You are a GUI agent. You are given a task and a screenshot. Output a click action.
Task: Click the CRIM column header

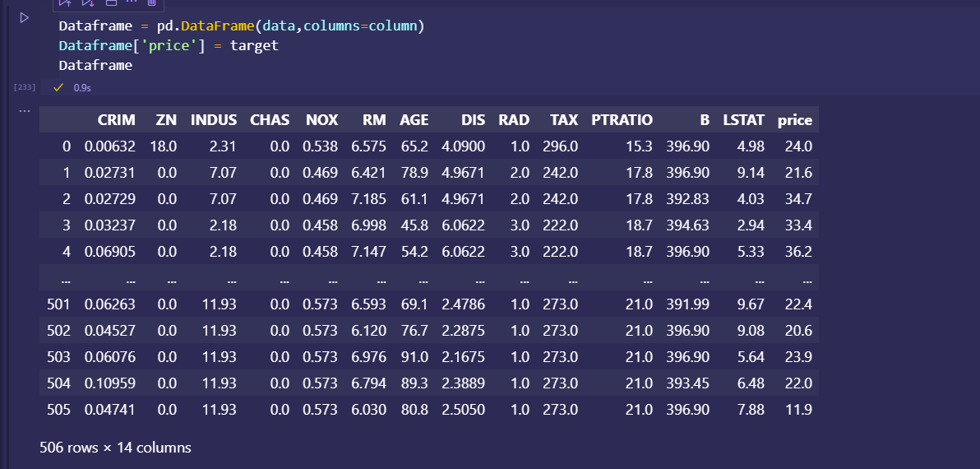pyautogui.click(x=116, y=120)
